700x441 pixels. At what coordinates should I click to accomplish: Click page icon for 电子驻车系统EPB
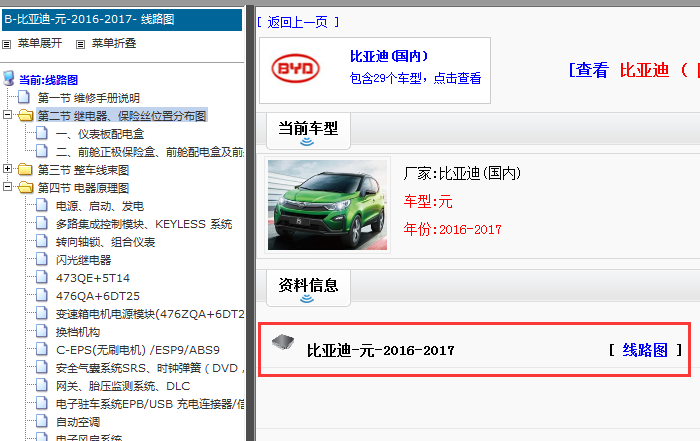tap(42, 403)
